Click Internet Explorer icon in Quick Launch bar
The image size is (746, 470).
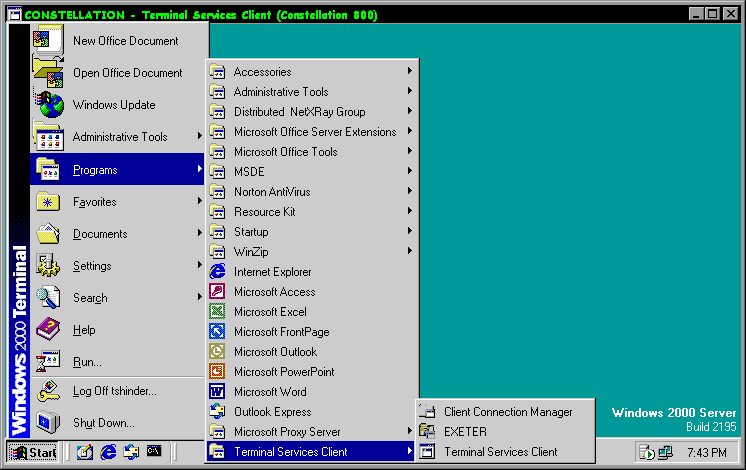[x=108, y=452]
